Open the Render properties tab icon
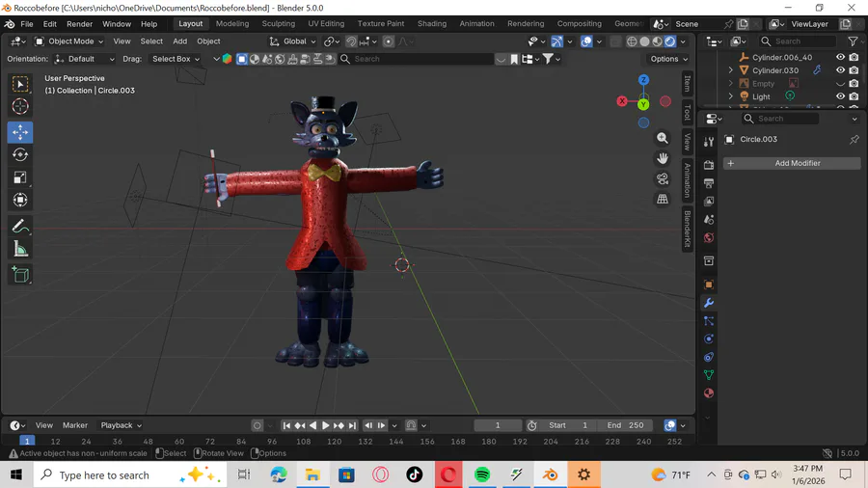868x488 pixels. 709,165
